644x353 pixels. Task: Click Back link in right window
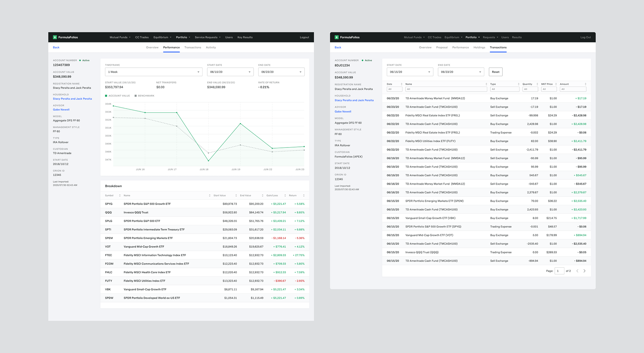tap(338, 48)
